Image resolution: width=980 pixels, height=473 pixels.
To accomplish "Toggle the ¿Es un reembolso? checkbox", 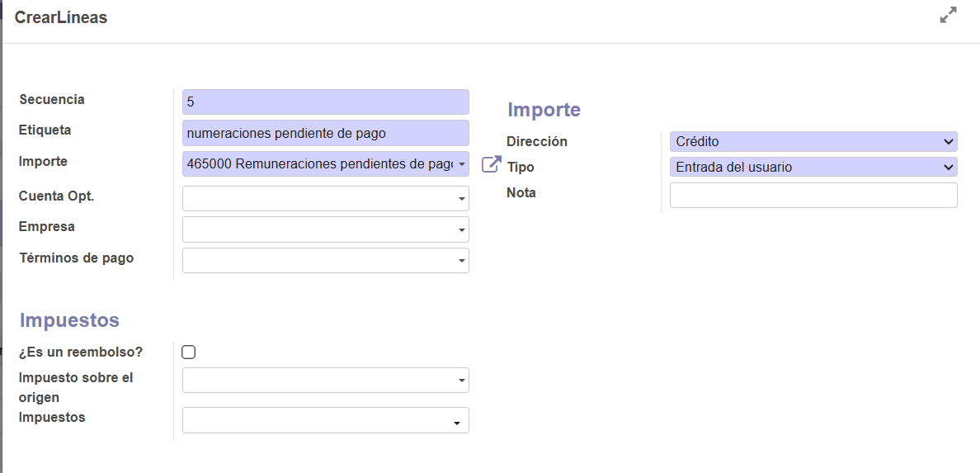I will pyautogui.click(x=189, y=352).
